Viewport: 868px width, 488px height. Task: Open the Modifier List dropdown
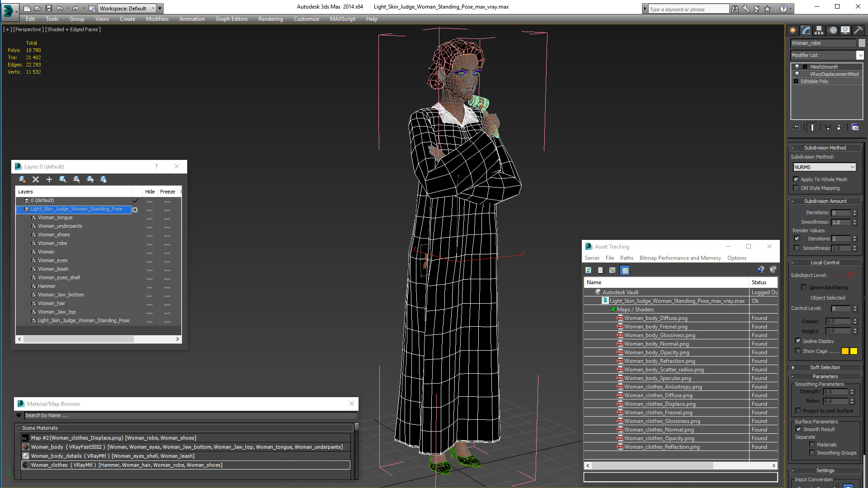860,55
